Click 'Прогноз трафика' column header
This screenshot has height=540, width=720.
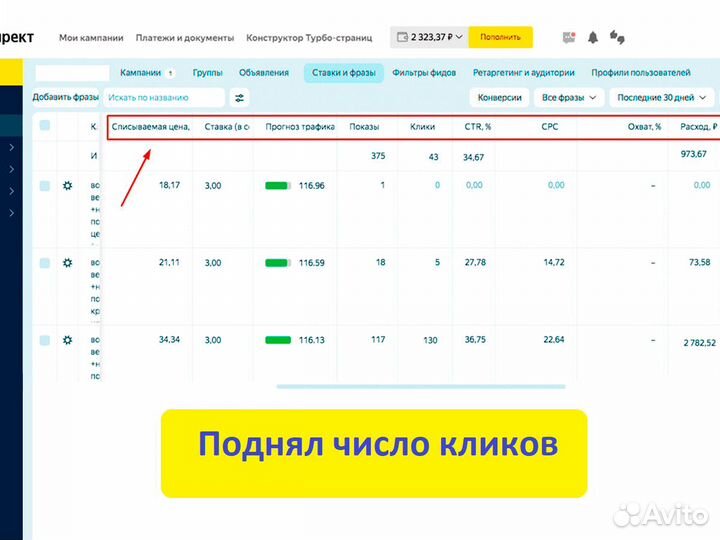[x=300, y=127]
